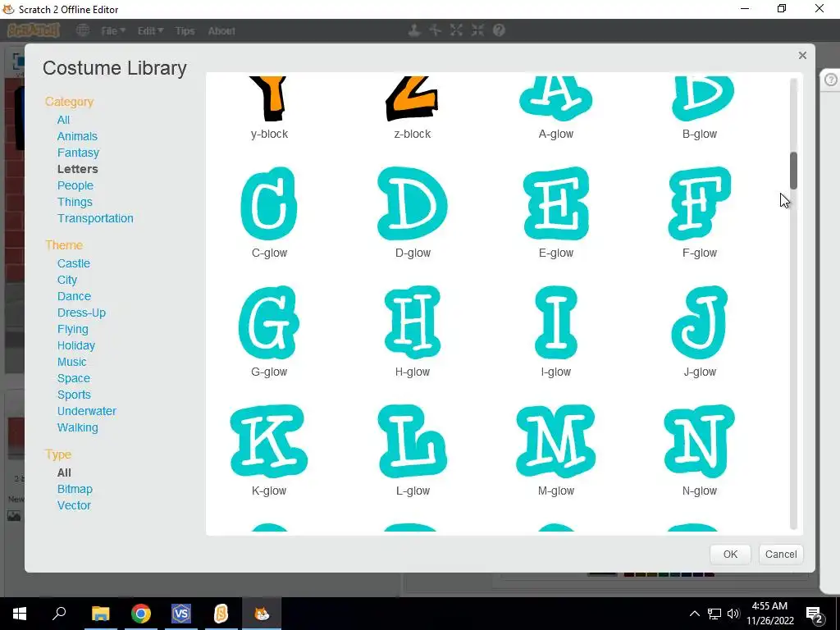Choose the City theme
The width and height of the screenshot is (840, 630).
67,280
